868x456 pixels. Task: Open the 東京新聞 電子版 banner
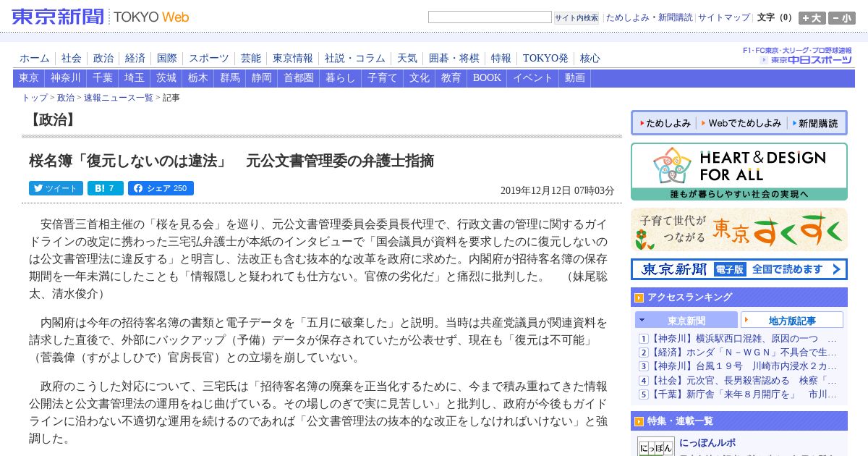739,269
